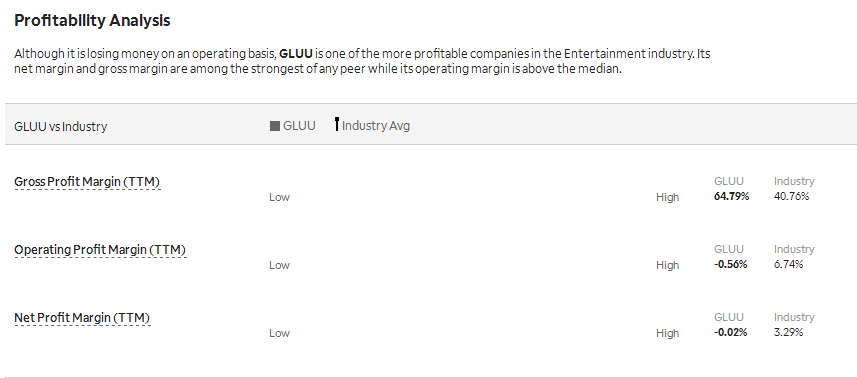The height and width of the screenshot is (378, 857).
Task: Click the bold GLUU ticker in the description
Action: (296, 54)
